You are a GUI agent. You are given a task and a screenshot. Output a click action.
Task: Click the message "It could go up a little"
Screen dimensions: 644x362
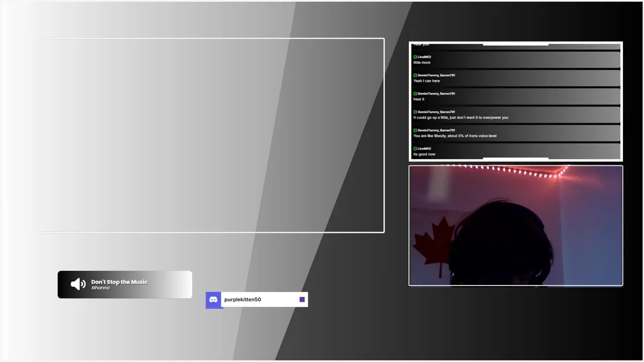click(x=461, y=118)
